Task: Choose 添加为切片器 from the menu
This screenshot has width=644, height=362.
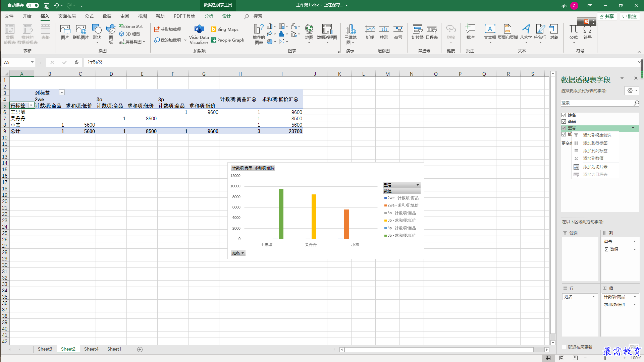Action: [x=595, y=167]
